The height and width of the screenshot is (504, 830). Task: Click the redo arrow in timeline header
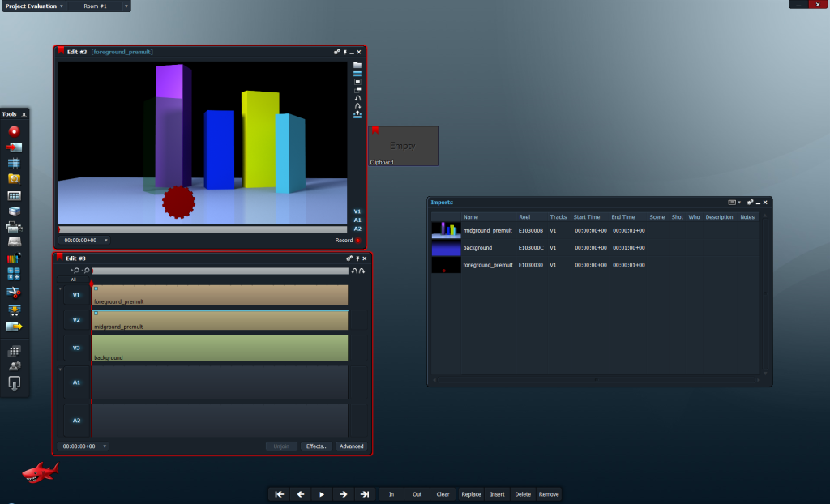coord(362,271)
